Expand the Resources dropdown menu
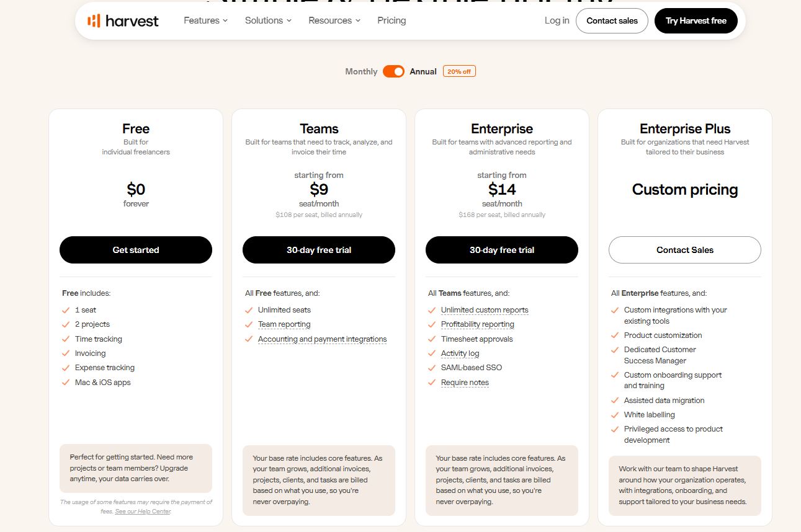The width and height of the screenshot is (801, 532). pos(334,20)
